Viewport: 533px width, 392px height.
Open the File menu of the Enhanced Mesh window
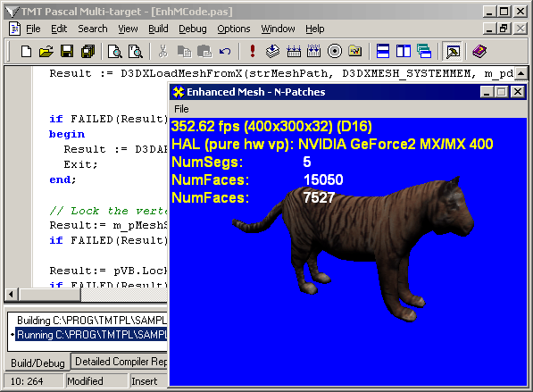pos(181,109)
